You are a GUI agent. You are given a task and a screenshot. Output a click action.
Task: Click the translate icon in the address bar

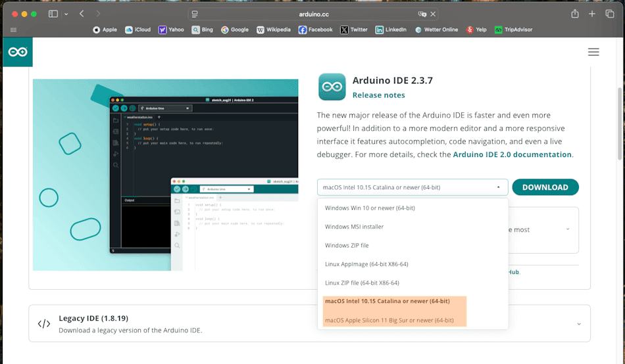point(422,14)
